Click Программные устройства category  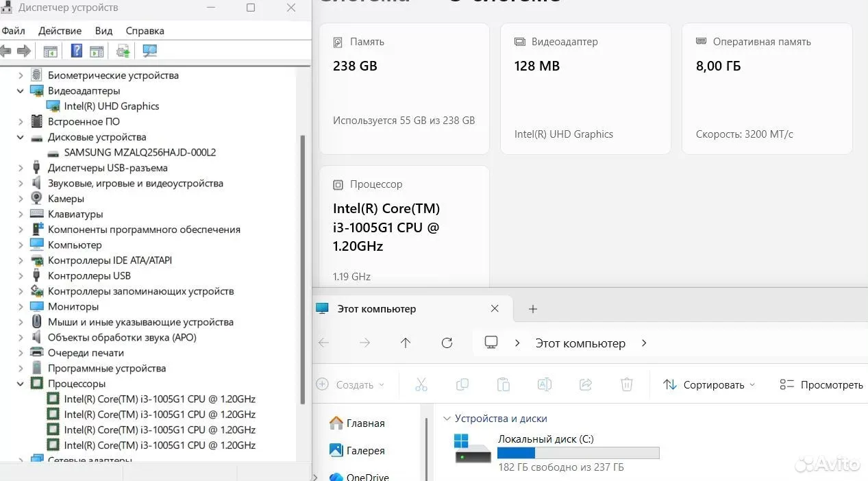[107, 368]
